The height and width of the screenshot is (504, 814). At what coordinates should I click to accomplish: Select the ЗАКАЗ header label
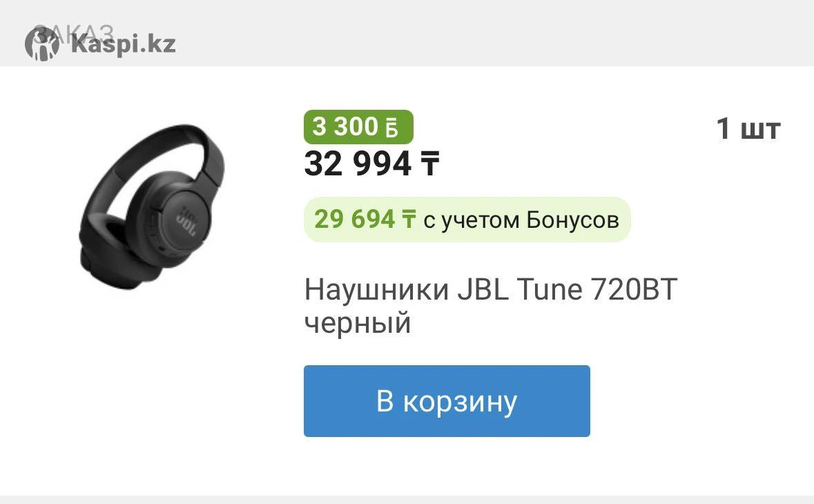72,35
